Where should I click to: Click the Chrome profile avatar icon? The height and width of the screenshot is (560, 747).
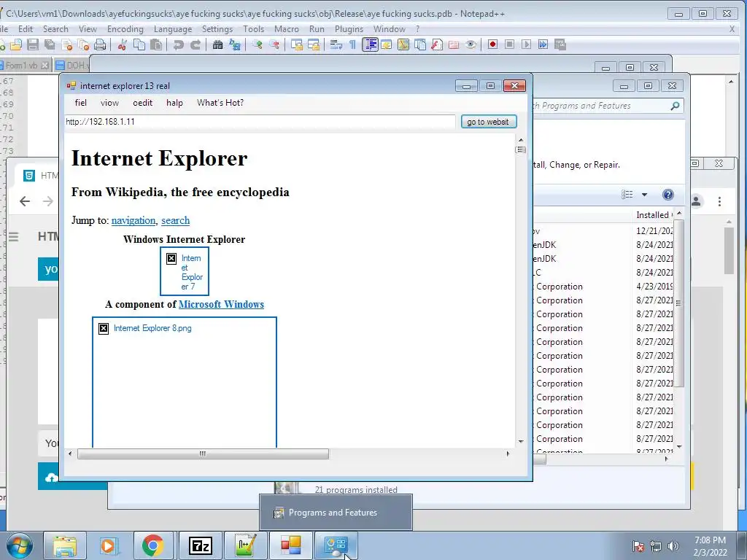[696, 201]
